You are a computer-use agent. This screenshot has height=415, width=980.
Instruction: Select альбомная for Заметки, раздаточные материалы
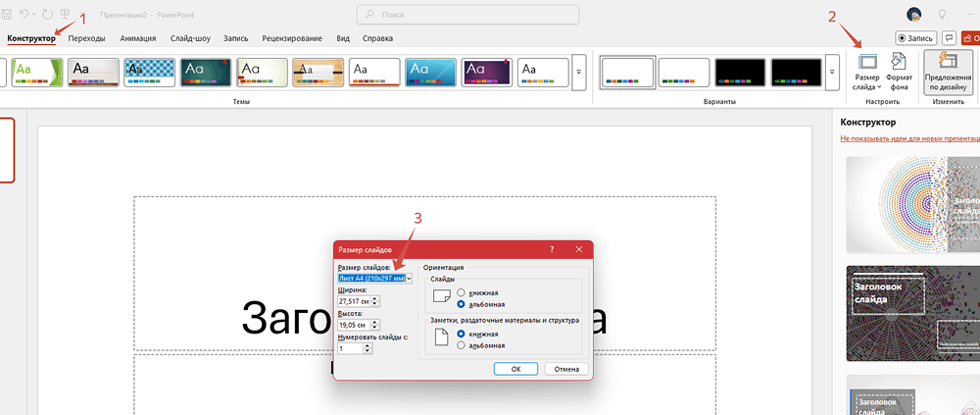tap(462, 345)
